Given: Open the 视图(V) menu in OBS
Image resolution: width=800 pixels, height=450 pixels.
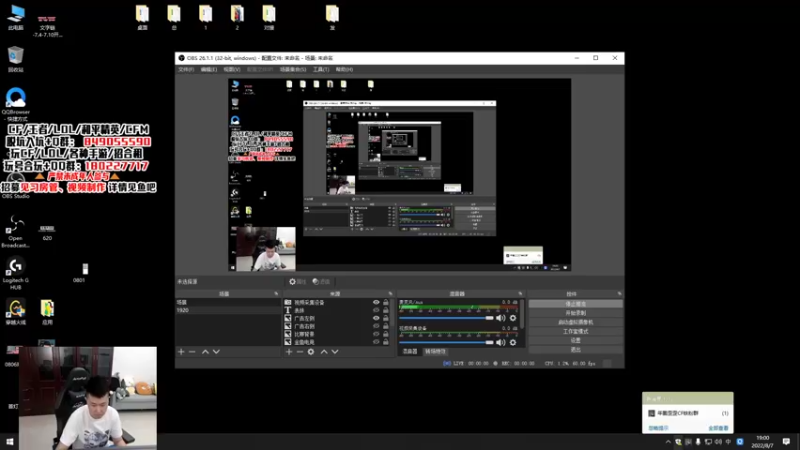Looking at the screenshot, I should 232,69.
